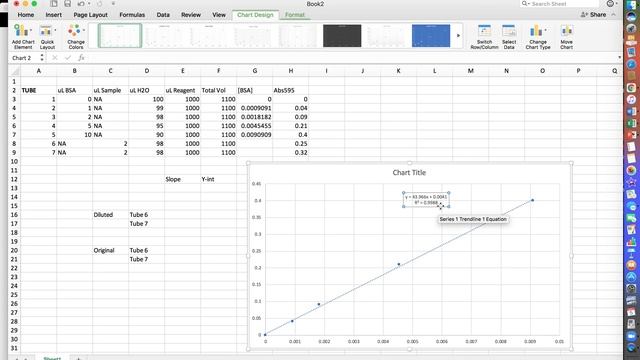
Task: Apply the dark black chart style
Action: click(x=342, y=36)
